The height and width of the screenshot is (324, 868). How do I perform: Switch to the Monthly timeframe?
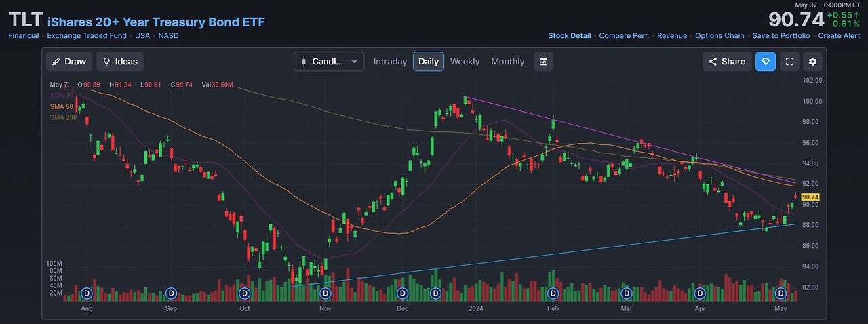point(508,62)
